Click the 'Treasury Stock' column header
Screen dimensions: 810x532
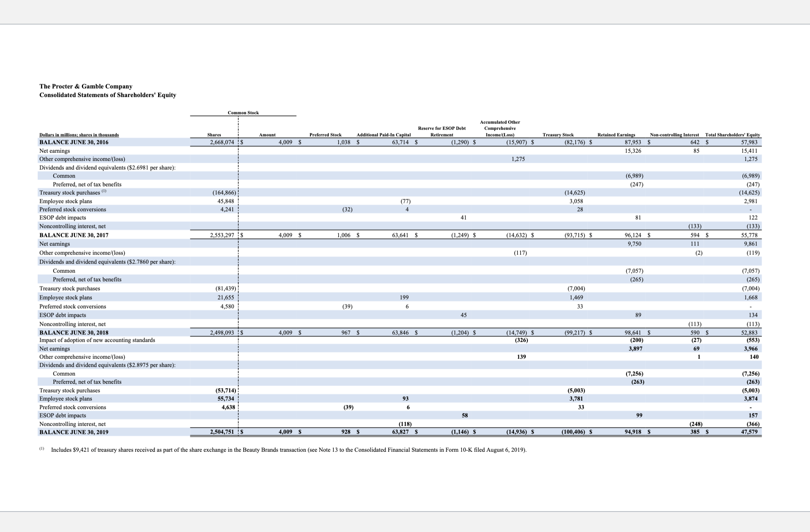558,135
